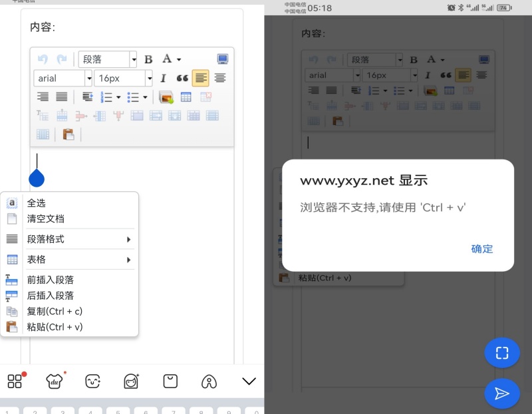This screenshot has height=414, width=532.
Task: Delete table icon in left editor
Action: [205, 97]
